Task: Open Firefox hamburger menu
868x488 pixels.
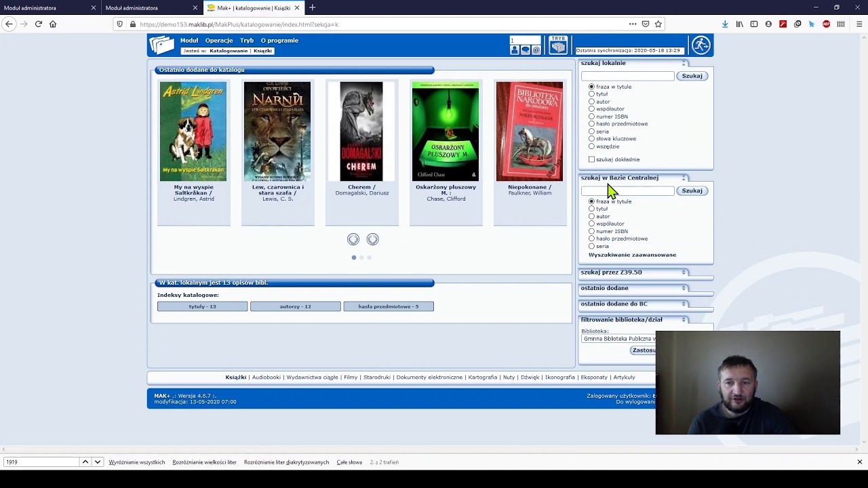Action: (859, 24)
